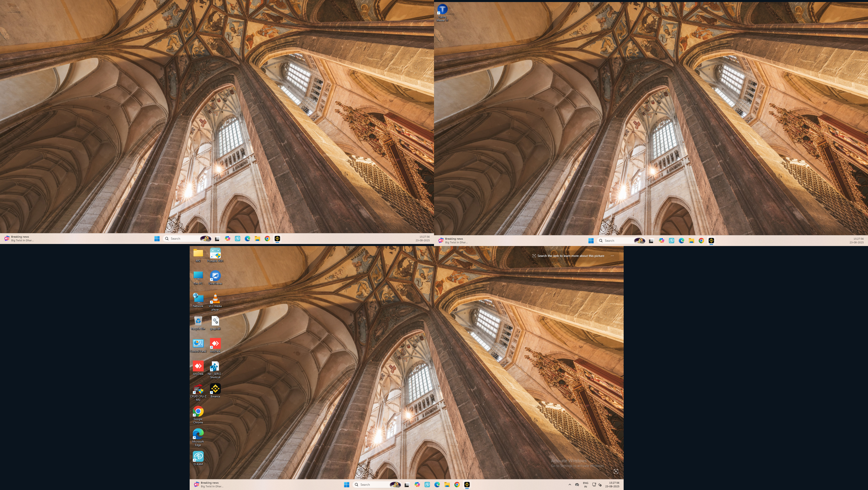Open the three-dot menu beside the picture search
This screenshot has height=490, width=868.
612,256
